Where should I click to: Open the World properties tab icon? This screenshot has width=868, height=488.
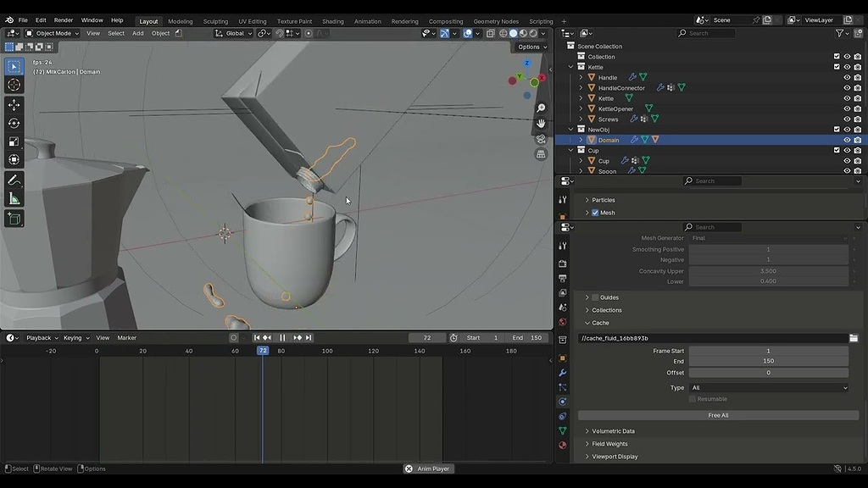click(563, 322)
